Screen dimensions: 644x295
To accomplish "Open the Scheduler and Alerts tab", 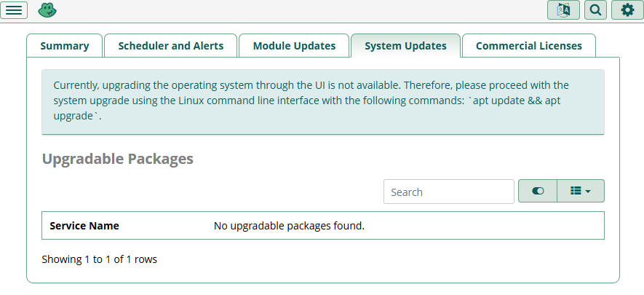I will coord(171,46).
